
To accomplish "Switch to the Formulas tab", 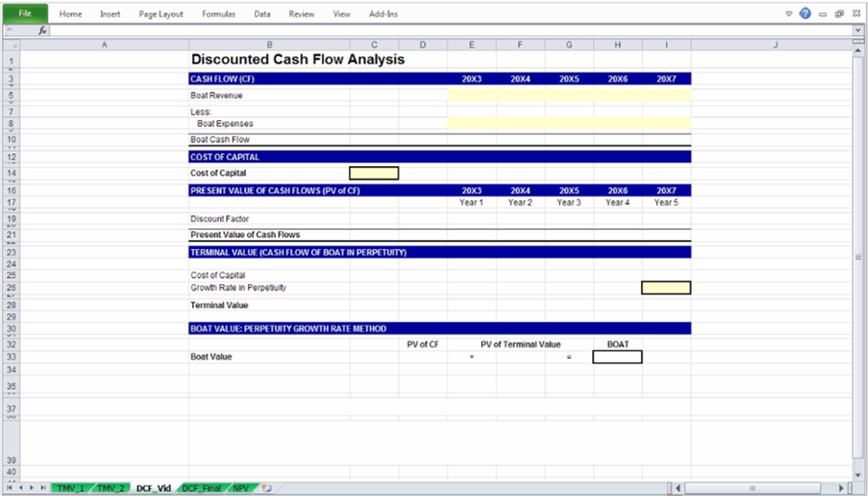I will tap(218, 14).
